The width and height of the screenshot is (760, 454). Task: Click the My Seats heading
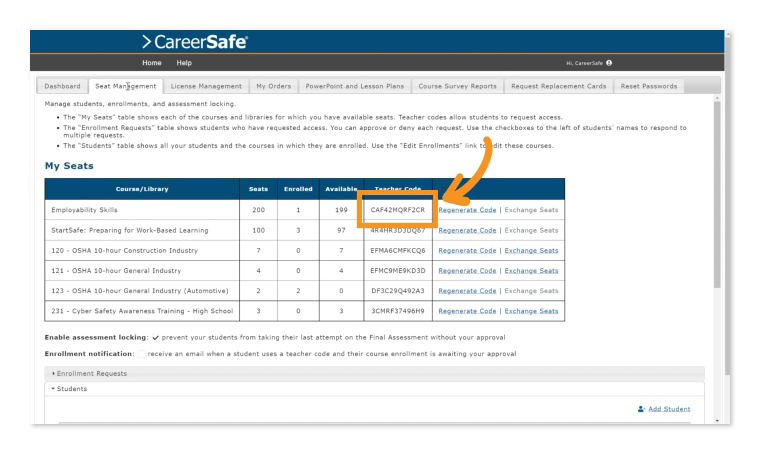tap(69, 166)
